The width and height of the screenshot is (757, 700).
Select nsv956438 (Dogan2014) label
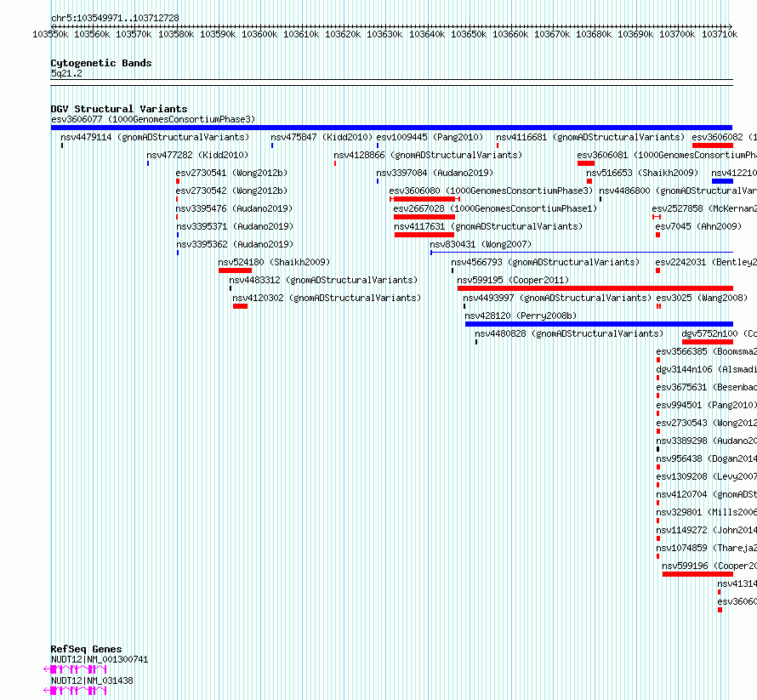[706, 458]
